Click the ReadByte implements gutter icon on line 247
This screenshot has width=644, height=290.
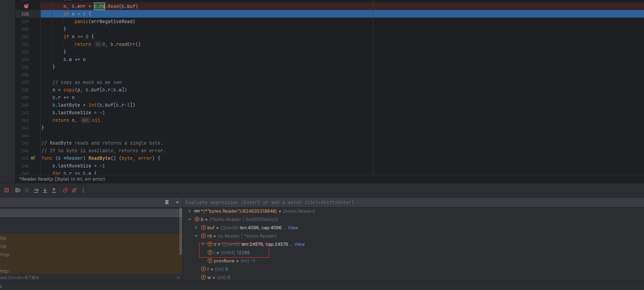pyautogui.click(x=33, y=158)
